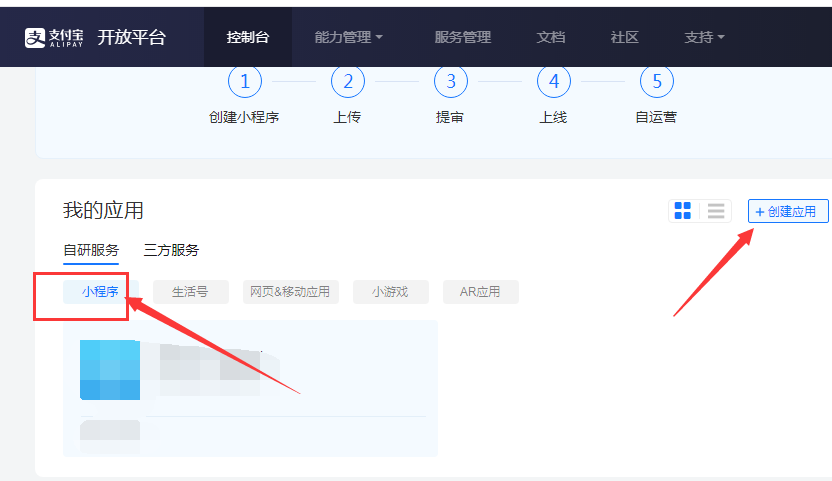Screen dimensions: 832x481
Task: Switch to list view icon
Action: coord(716,211)
